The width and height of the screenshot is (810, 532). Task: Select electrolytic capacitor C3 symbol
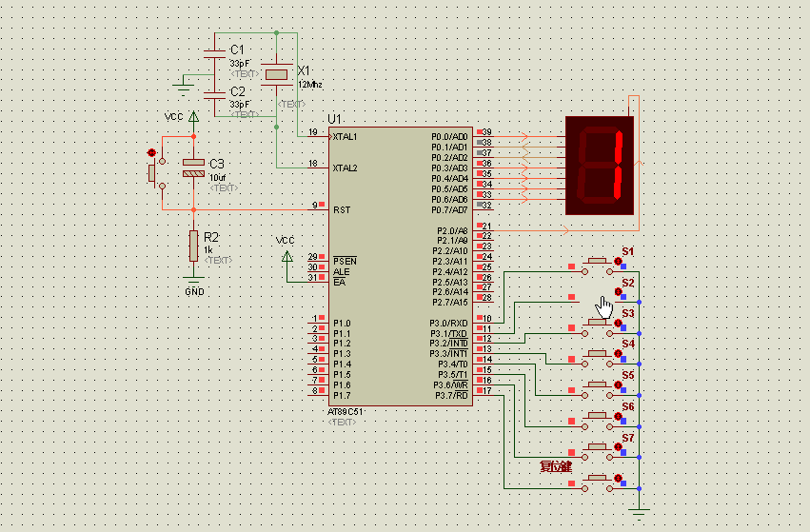(x=194, y=168)
